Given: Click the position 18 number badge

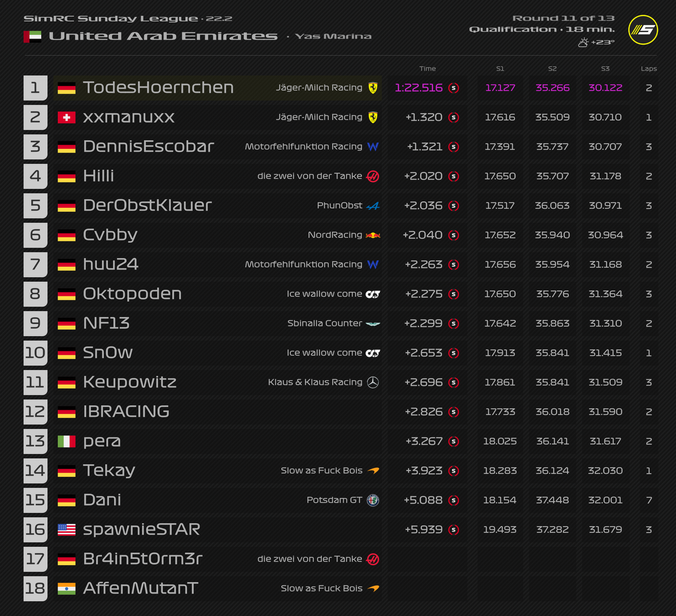Looking at the screenshot, I should point(35,589).
